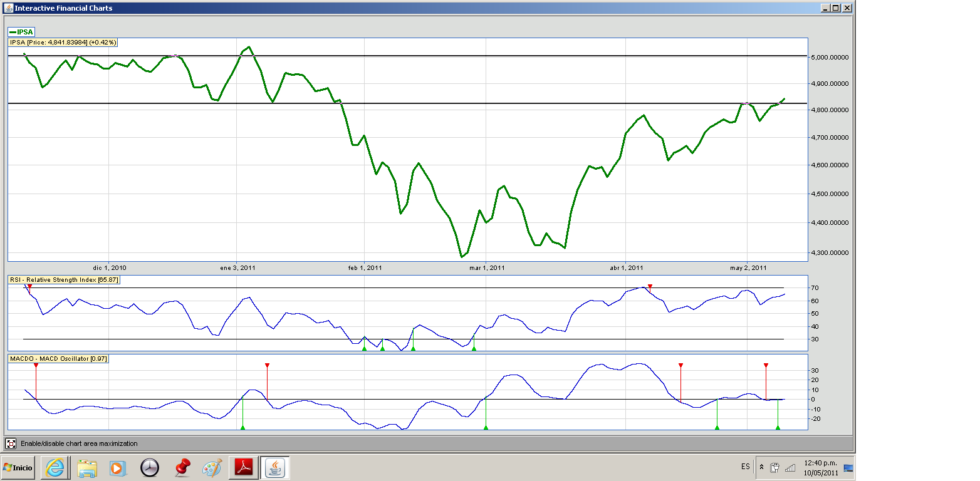Minimize the Interactive Financial Charts window

826,8
